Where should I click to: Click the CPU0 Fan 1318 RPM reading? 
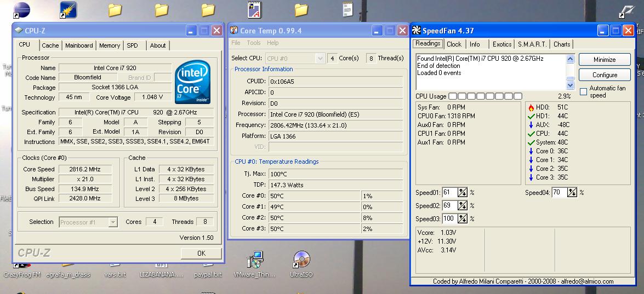(x=446, y=116)
